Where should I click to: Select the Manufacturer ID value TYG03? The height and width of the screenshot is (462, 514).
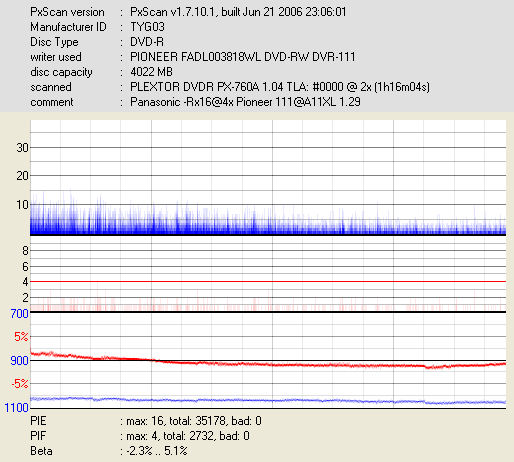147,27
